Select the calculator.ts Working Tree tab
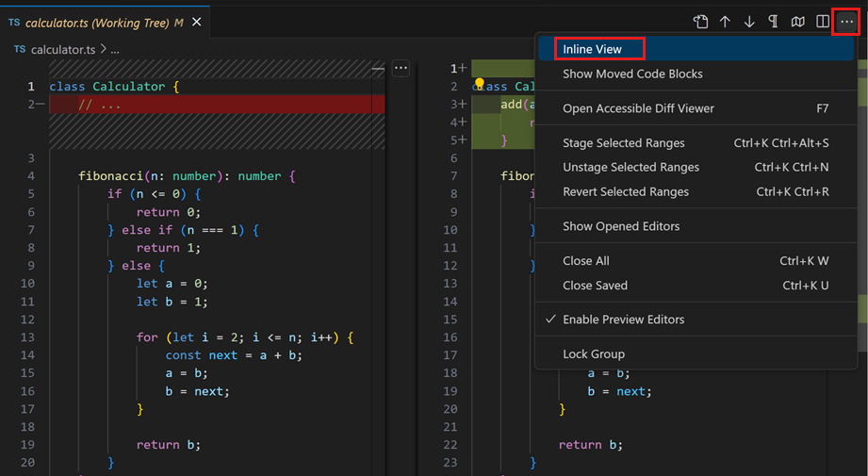This screenshot has width=868, height=476. (94, 22)
